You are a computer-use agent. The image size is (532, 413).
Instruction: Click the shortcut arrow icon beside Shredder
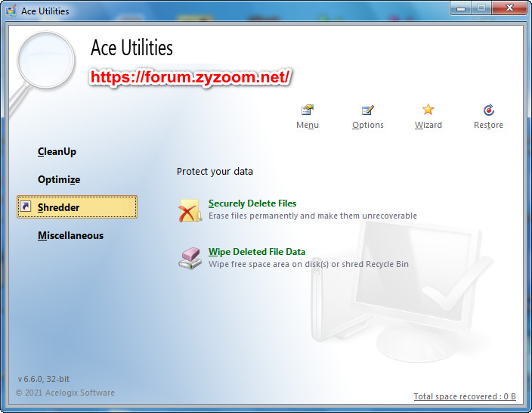[x=26, y=206]
